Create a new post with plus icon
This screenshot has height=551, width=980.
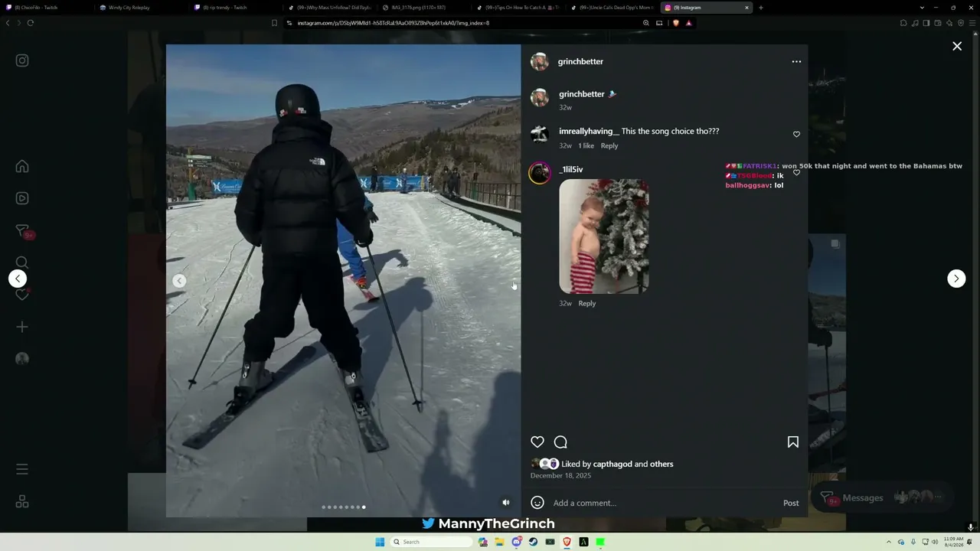22,327
